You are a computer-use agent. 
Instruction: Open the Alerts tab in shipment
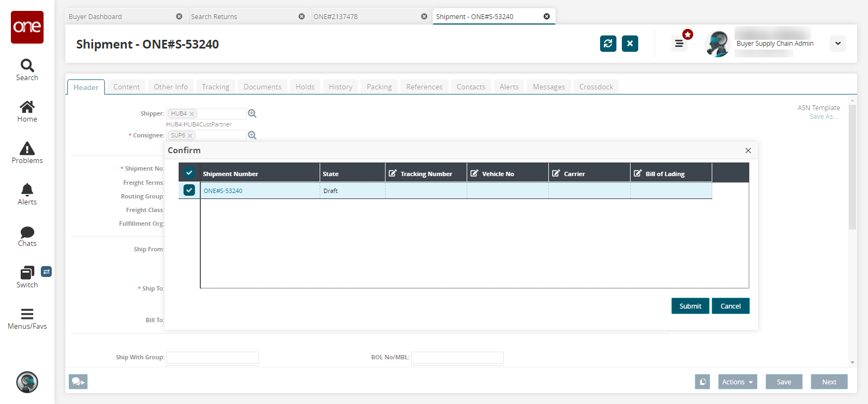(509, 87)
